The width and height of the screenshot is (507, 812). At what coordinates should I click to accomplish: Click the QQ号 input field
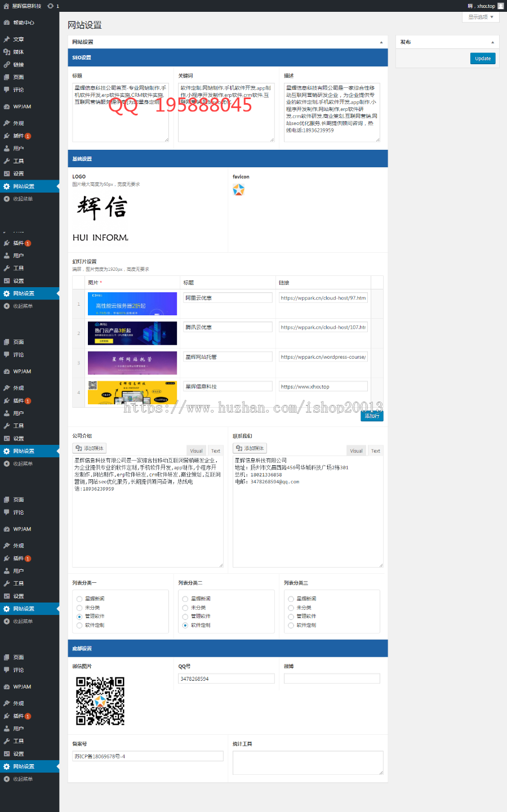[226, 679]
